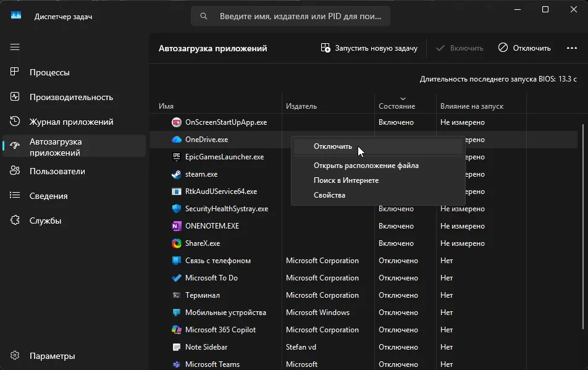Open the Сведения tab
This screenshot has height=370, width=588.
coord(74,196)
